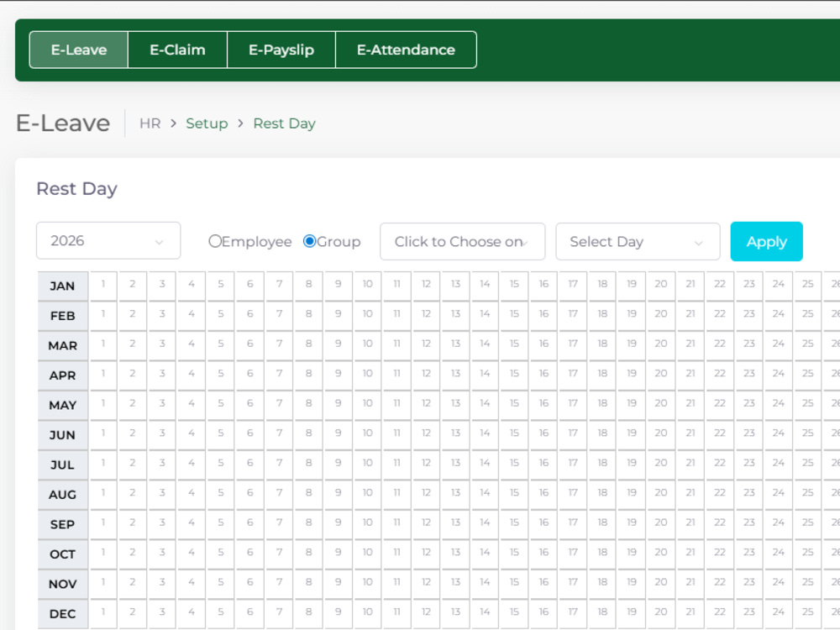Switch to the E-Claim tab

177,50
